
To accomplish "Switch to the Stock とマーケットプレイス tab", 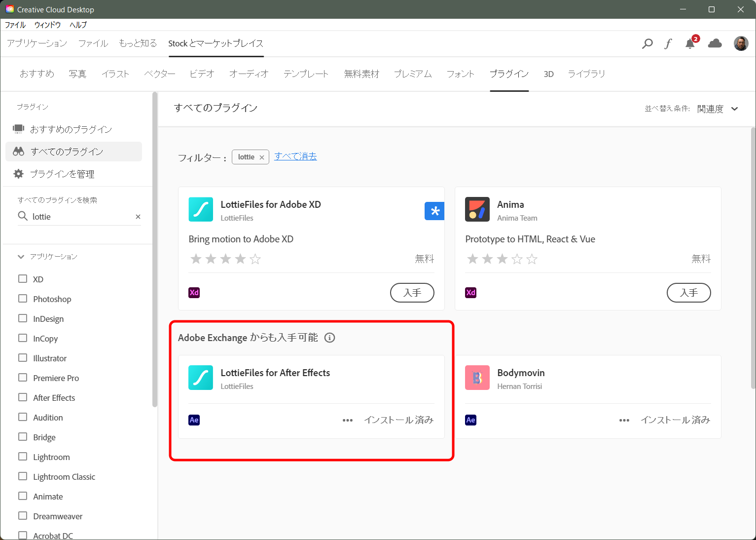I will pyautogui.click(x=216, y=43).
